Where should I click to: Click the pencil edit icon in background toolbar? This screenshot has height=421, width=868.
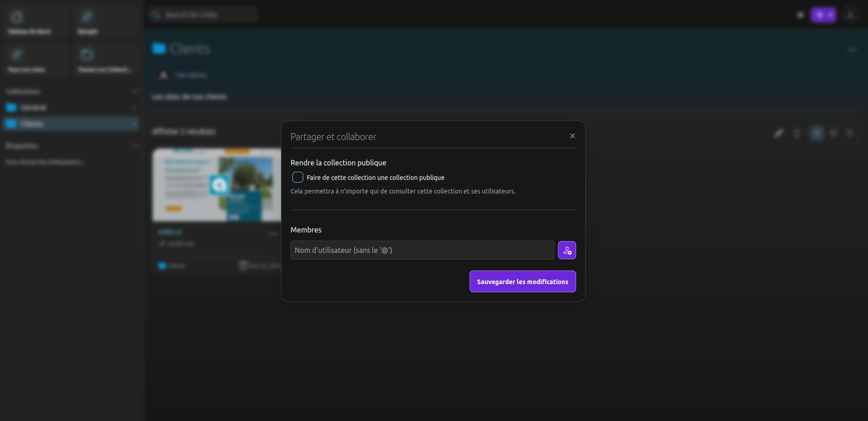(778, 133)
